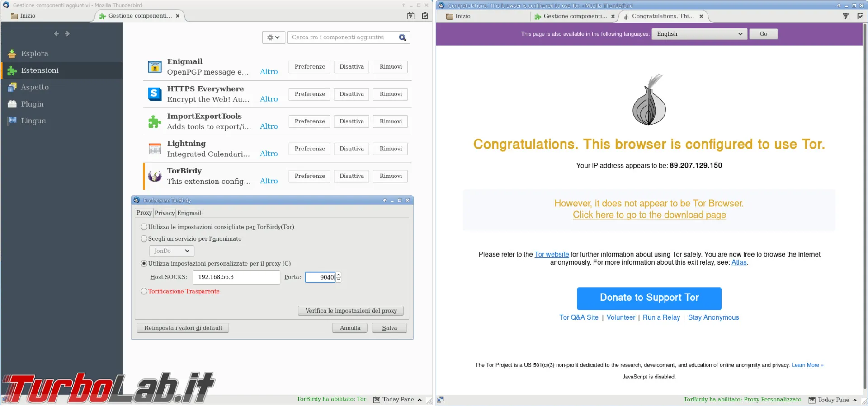Select the Estensioni section

click(61, 70)
